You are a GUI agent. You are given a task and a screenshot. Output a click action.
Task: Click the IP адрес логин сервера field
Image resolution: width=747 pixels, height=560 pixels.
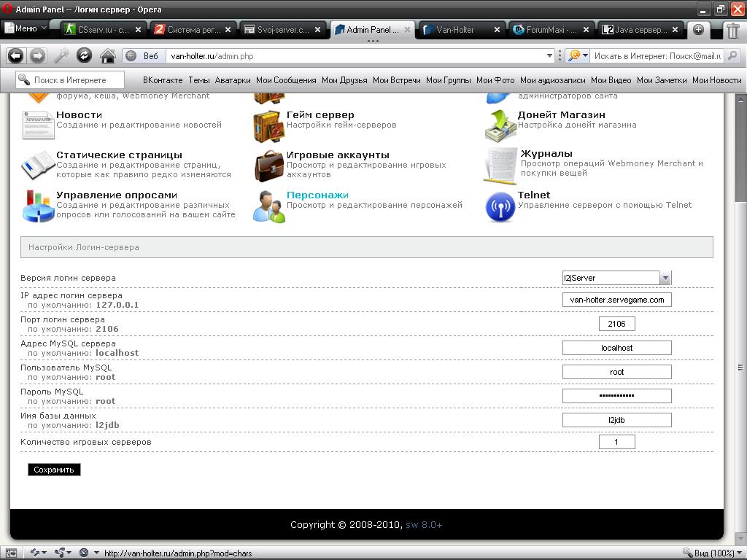click(616, 300)
